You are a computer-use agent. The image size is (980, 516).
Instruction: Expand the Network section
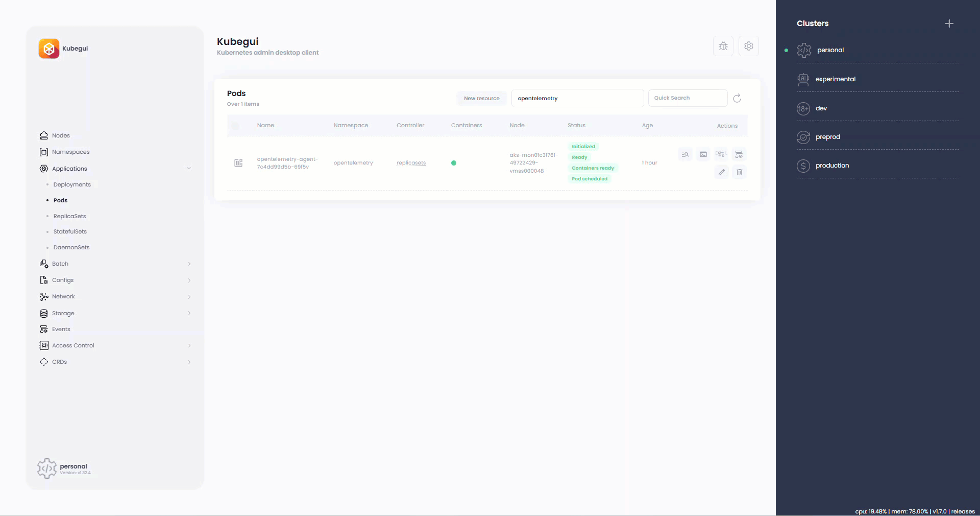189,297
